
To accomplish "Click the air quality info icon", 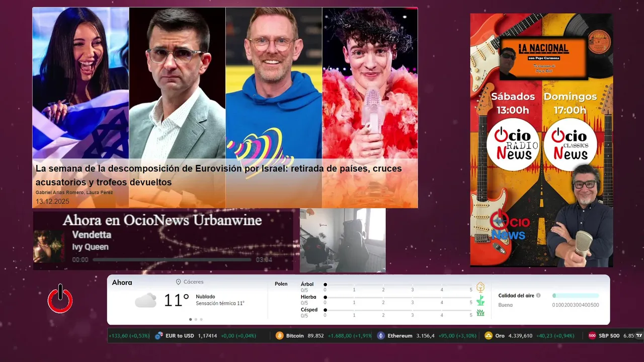I will [538, 296].
